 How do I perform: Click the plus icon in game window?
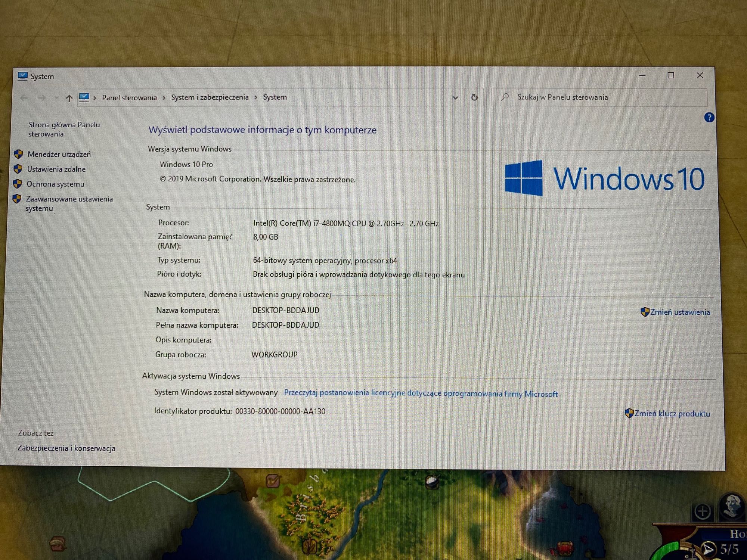[703, 511]
